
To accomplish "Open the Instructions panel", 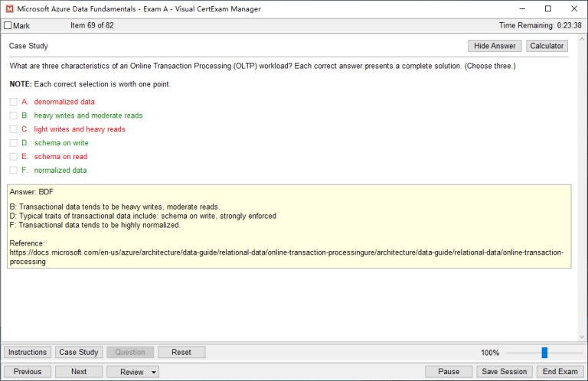I will [28, 352].
